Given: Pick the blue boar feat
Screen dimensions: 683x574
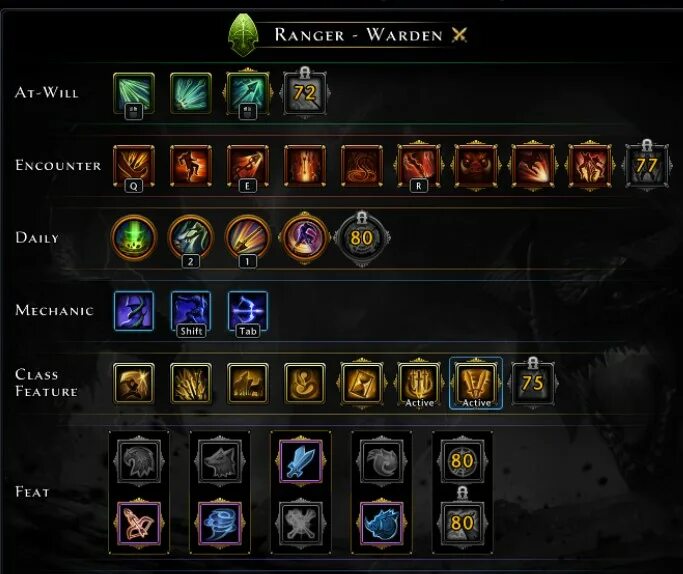Looking at the screenshot, I should [382, 523].
